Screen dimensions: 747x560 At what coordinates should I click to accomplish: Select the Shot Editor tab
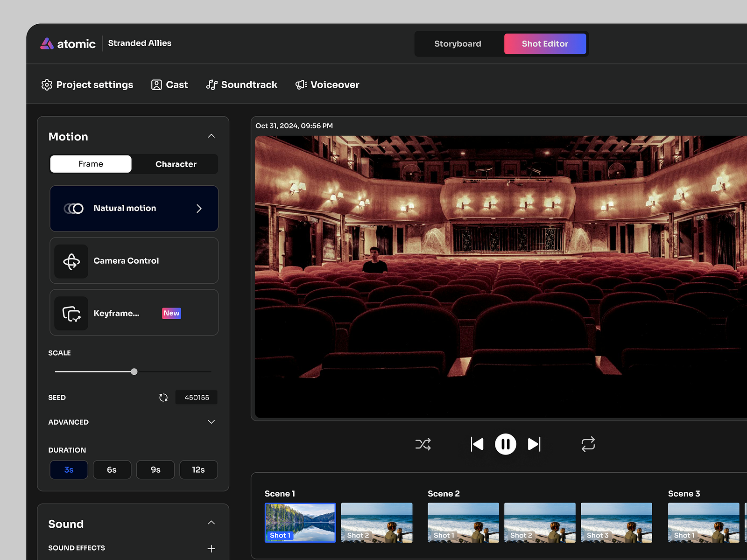tap(545, 43)
